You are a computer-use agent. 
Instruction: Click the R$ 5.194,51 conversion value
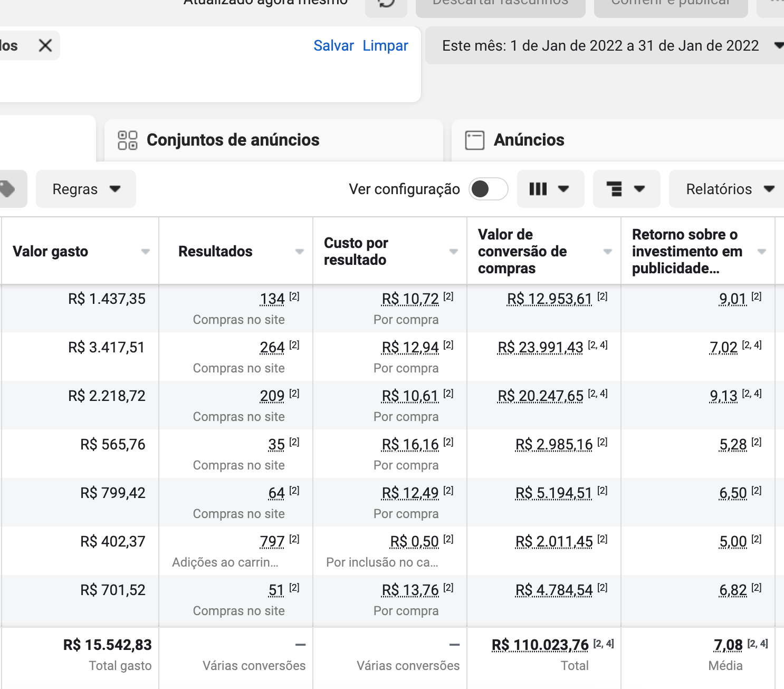(554, 493)
